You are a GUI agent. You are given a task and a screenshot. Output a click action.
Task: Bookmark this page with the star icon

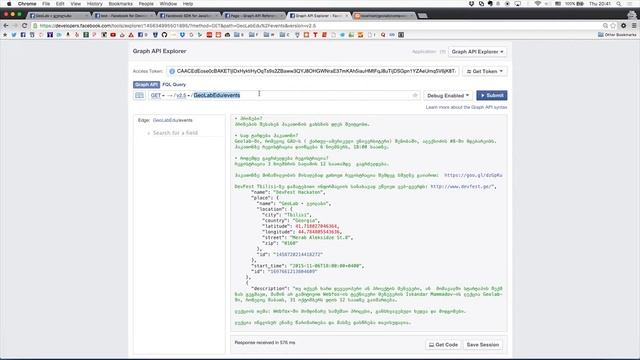click(x=613, y=26)
